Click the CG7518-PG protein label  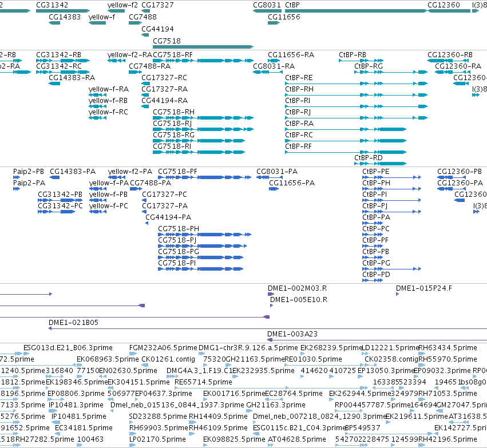click(179, 252)
